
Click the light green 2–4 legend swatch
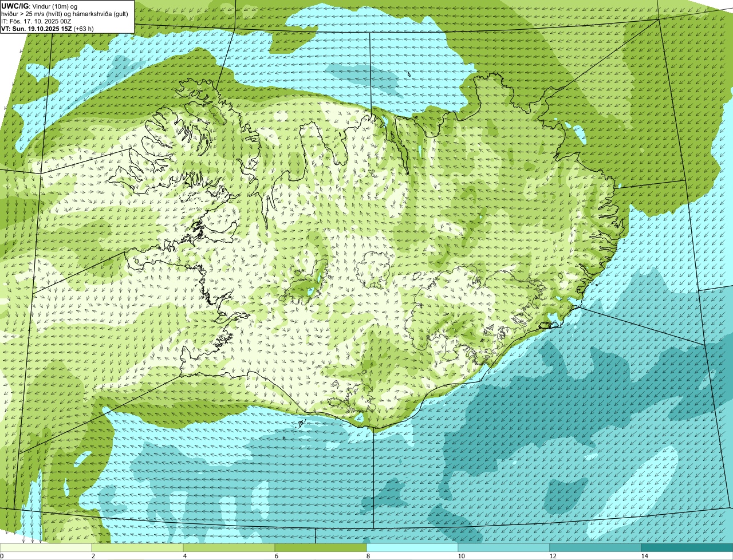tap(137, 547)
